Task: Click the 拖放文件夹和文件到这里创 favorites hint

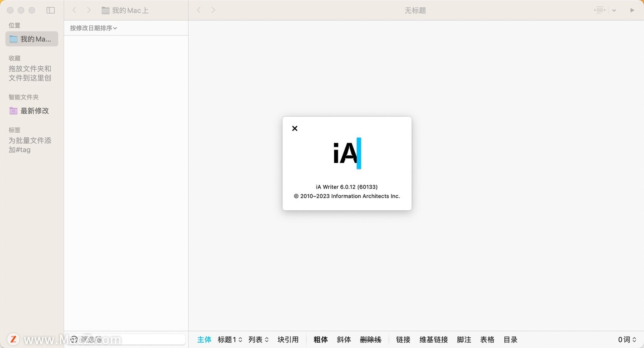Action: tap(30, 73)
